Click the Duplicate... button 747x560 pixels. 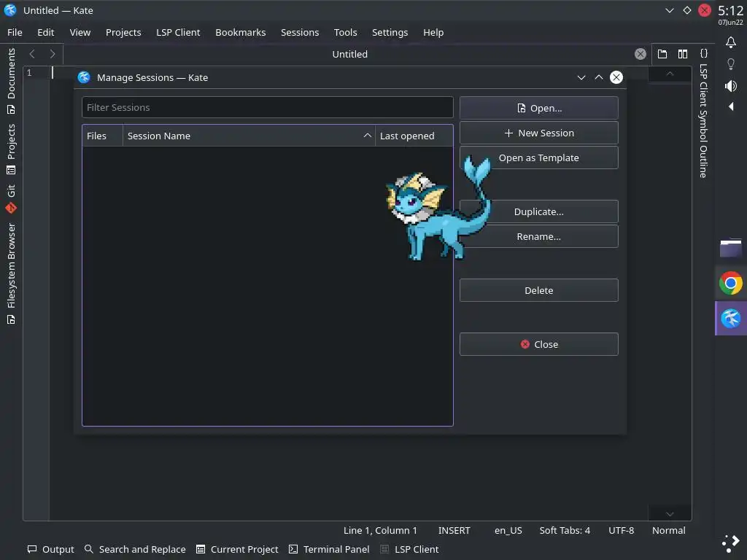[x=539, y=211]
